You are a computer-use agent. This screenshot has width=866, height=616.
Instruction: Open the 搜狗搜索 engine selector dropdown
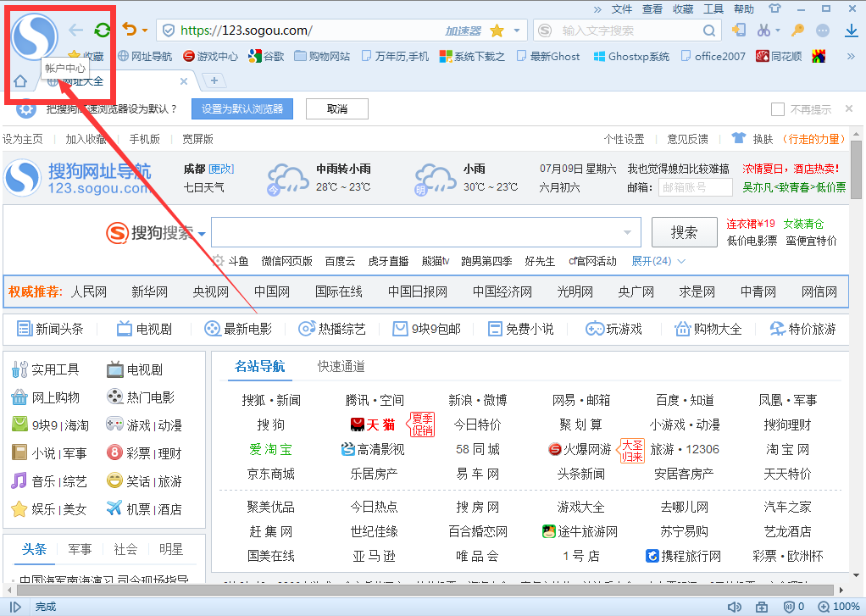pyautogui.click(x=202, y=234)
